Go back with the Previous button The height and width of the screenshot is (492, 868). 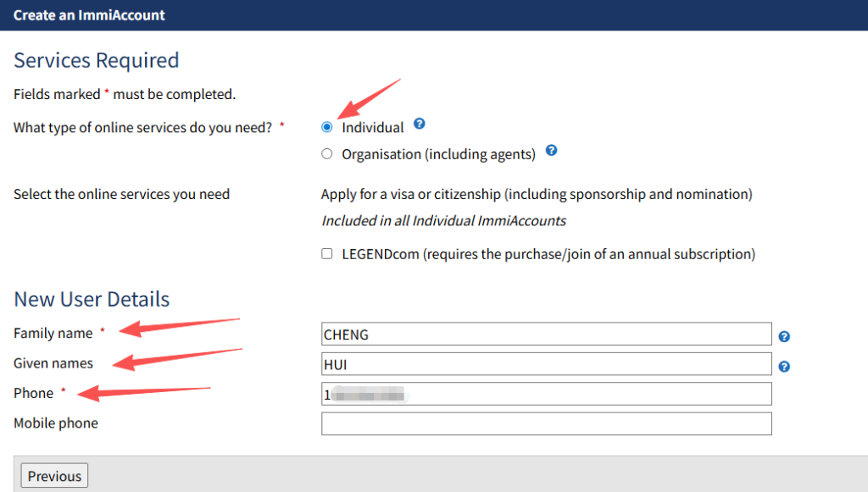tap(54, 476)
